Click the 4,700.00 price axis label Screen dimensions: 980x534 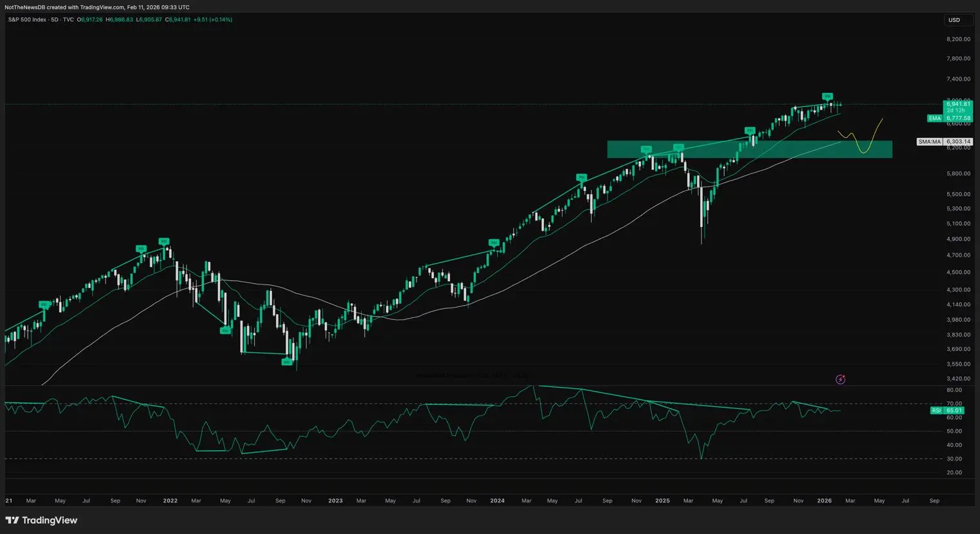tap(958, 255)
